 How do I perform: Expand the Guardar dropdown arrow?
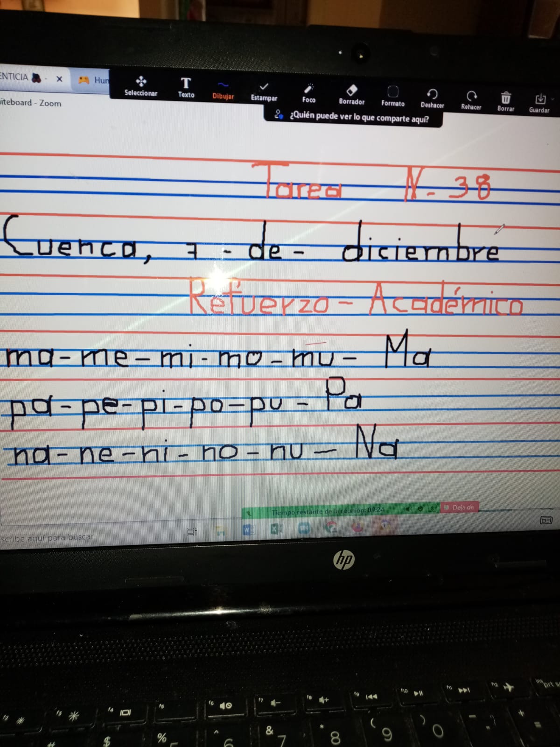tap(553, 99)
